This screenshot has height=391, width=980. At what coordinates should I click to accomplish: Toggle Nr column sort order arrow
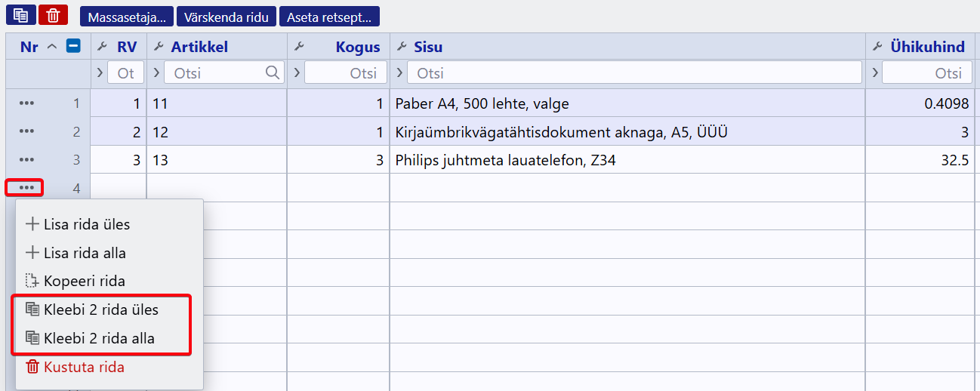pyautogui.click(x=51, y=47)
